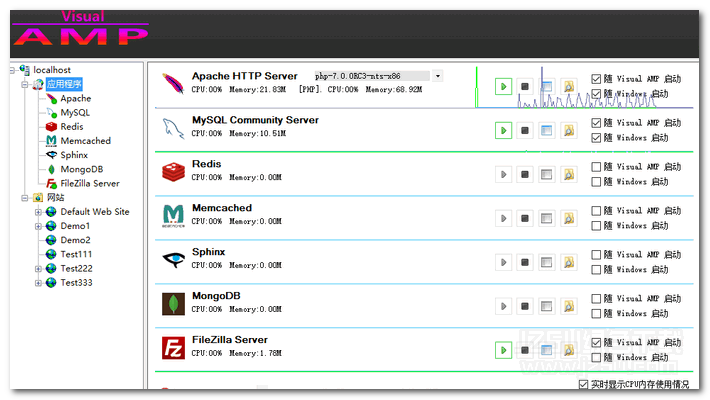
Task: Start the Redis service
Action: coord(503,174)
